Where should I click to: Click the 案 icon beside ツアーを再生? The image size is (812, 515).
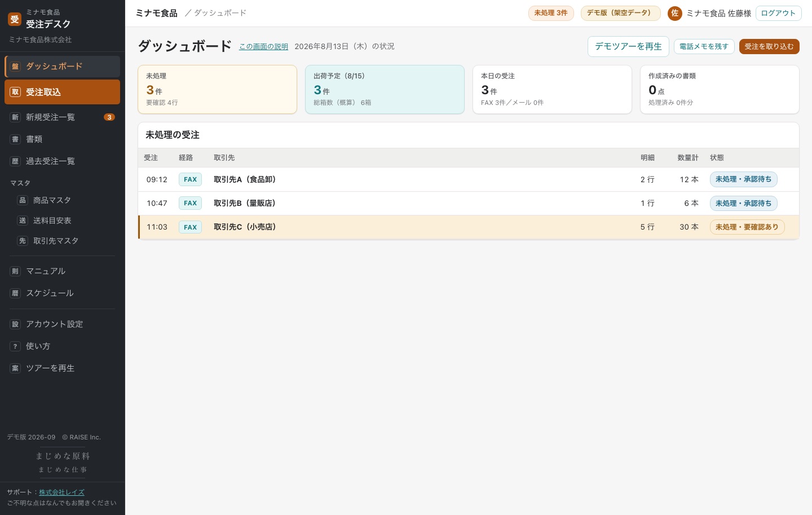point(15,368)
